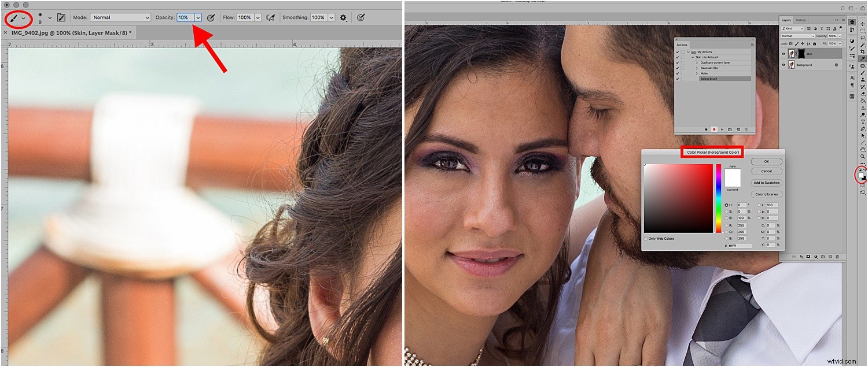Screen dimensions: 868x367
Task: Click OK in the Color Picker
Action: pos(766,161)
